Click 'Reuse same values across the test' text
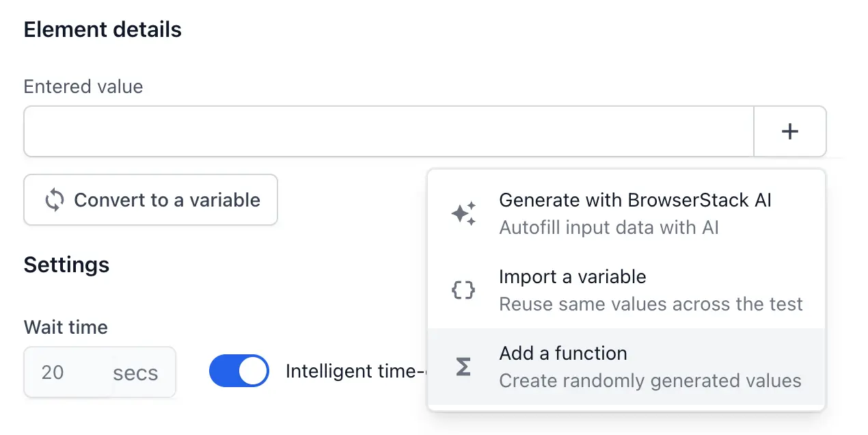The width and height of the screenshot is (868, 435). point(651,304)
